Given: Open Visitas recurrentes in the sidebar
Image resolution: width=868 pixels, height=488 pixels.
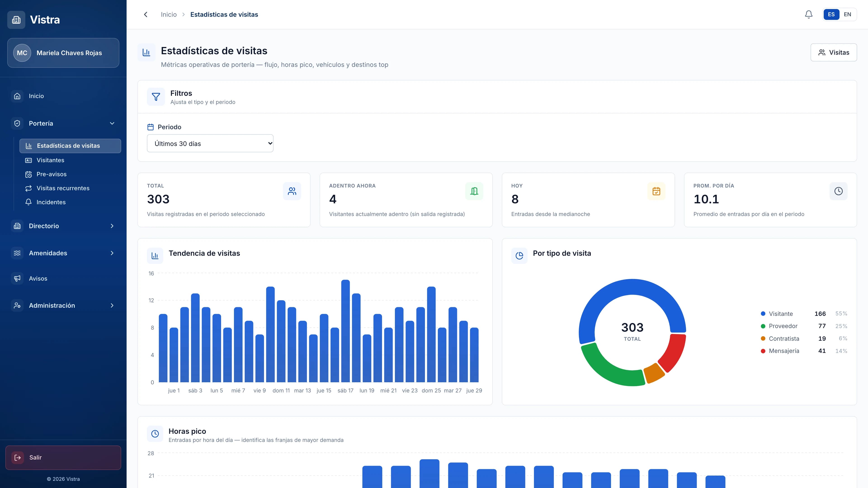Looking at the screenshot, I should coord(70,188).
